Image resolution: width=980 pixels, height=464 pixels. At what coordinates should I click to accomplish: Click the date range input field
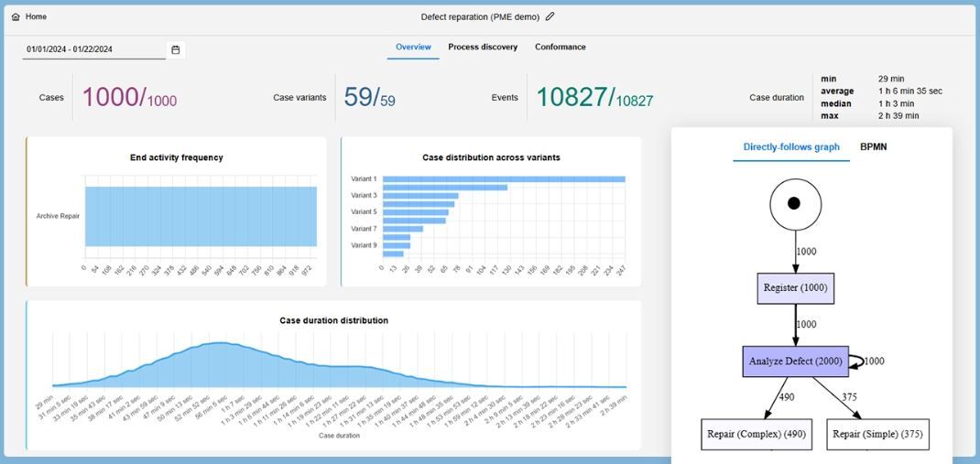pos(93,49)
